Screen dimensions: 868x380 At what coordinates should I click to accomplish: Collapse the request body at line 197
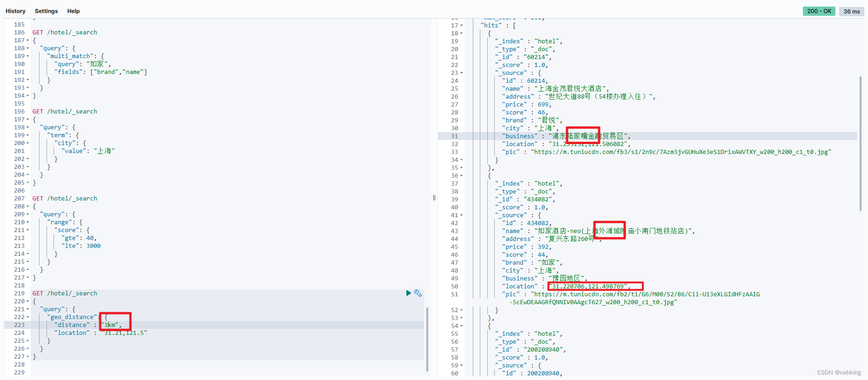tap(27, 120)
